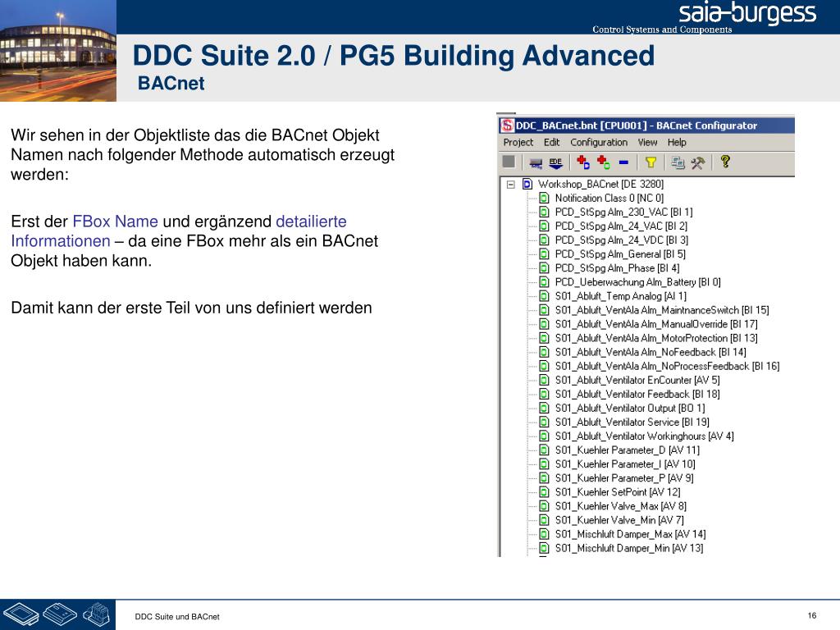Click the BACnet Configurator title bar app icon

pyautogui.click(x=506, y=126)
